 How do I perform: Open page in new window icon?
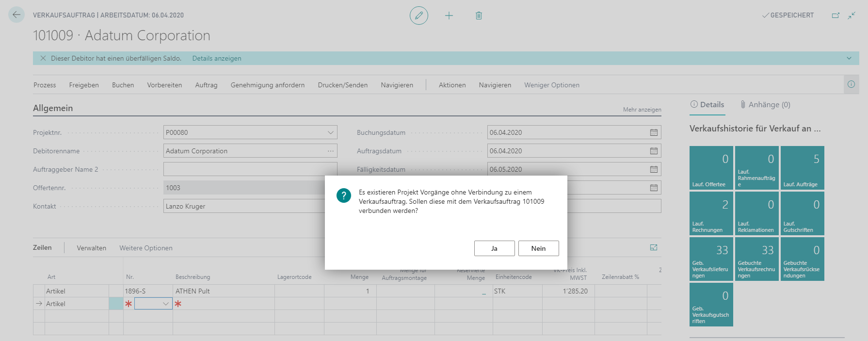[x=836, y=16]
